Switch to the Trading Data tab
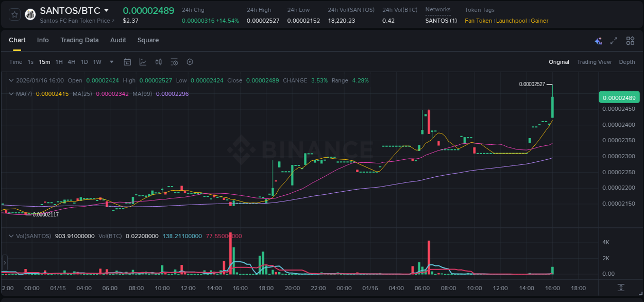Screen dimensions: 644x302 point(79,40)
